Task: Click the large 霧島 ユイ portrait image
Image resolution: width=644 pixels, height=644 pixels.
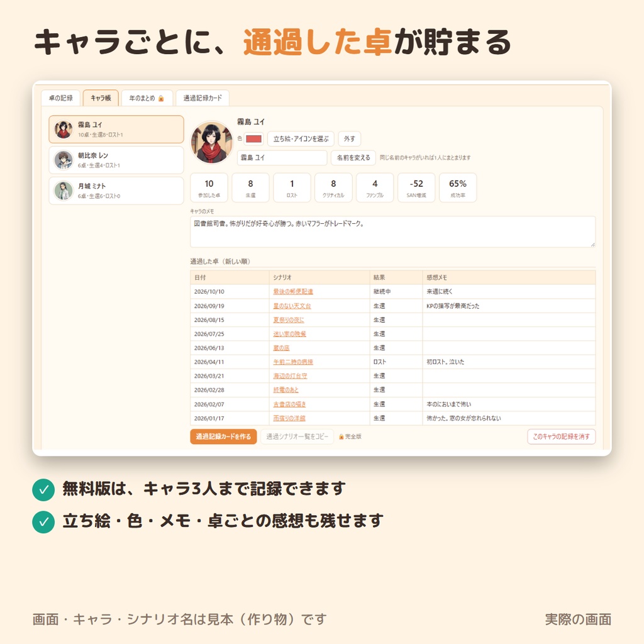Action: pos(212,143)
